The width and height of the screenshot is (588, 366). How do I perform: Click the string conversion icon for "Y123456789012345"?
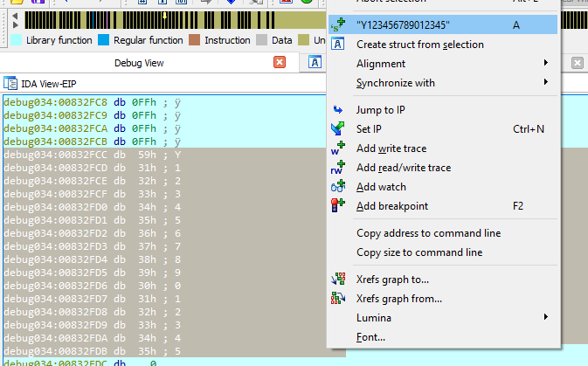[x=339, y=25]
